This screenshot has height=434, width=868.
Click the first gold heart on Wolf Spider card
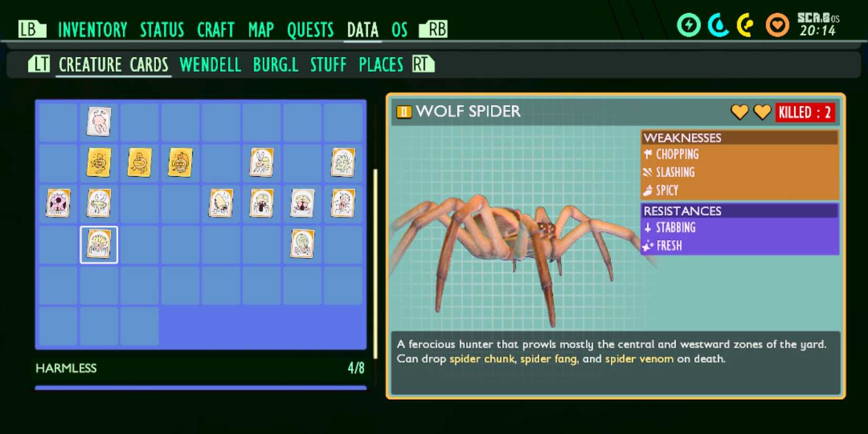[740, 112]
